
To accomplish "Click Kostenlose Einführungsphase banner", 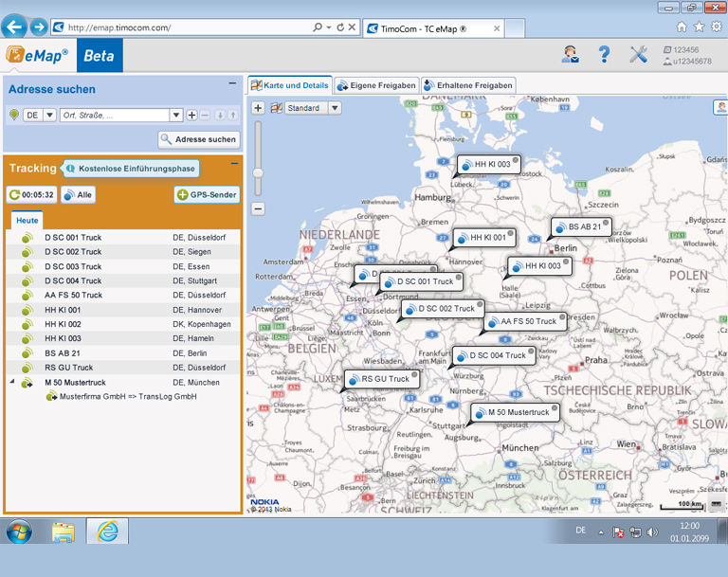I will click(131, 169).
